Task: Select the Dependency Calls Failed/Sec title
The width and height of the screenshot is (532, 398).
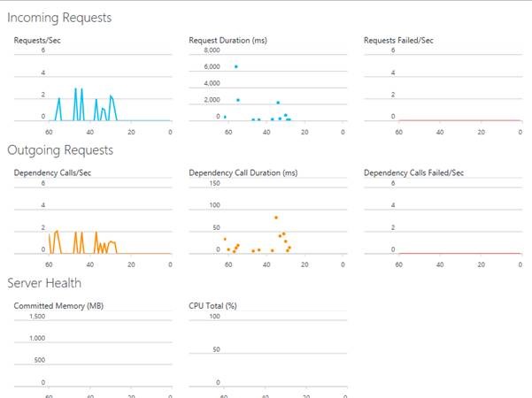Action: [413, 172]
